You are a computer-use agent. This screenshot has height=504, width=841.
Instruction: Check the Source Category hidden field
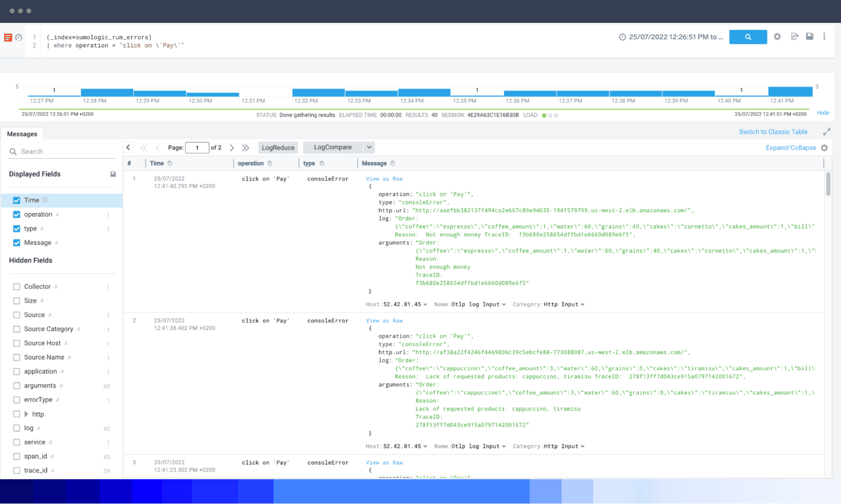click(17, 329)
